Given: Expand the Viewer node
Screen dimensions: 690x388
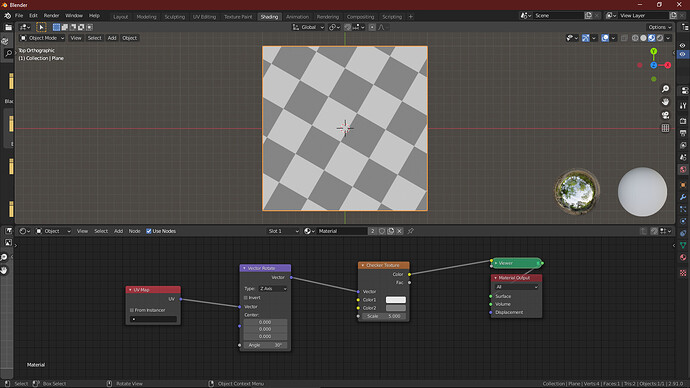Looking at the screenshot, I should point(496,263).
